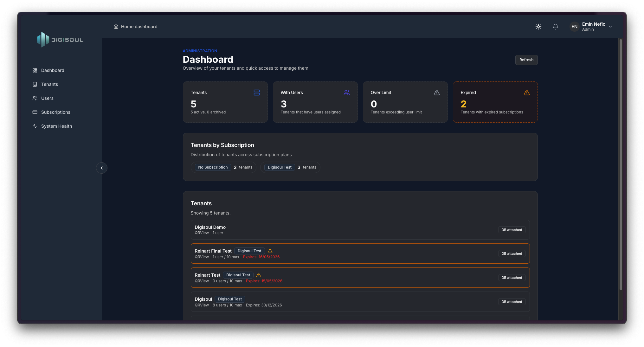Click the home icon in breadcrumb
The image size is (644, 347).
pos(116,27)
